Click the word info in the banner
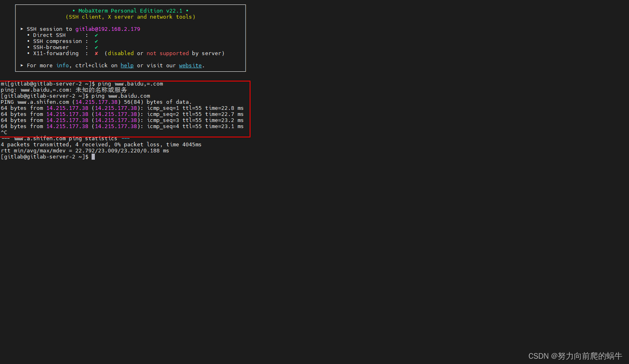The image size is (629, 364). [62, 66]
